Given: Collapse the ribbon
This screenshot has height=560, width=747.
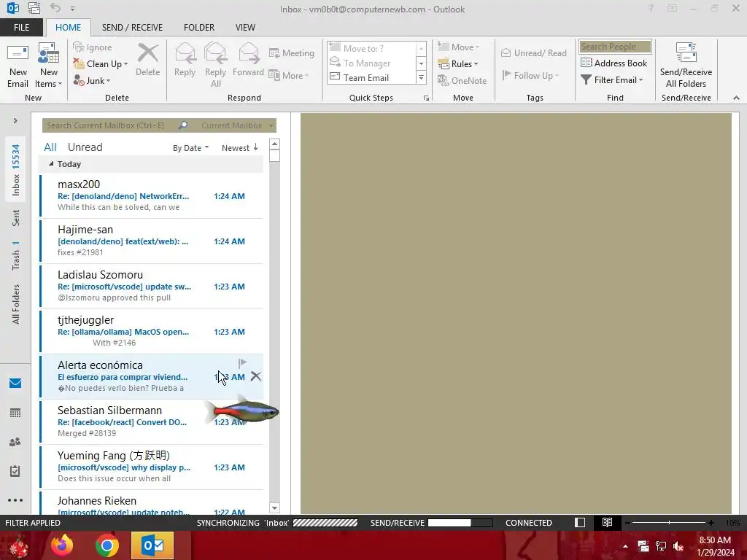Looking at the screenshot, I should [x=736, y=98].
